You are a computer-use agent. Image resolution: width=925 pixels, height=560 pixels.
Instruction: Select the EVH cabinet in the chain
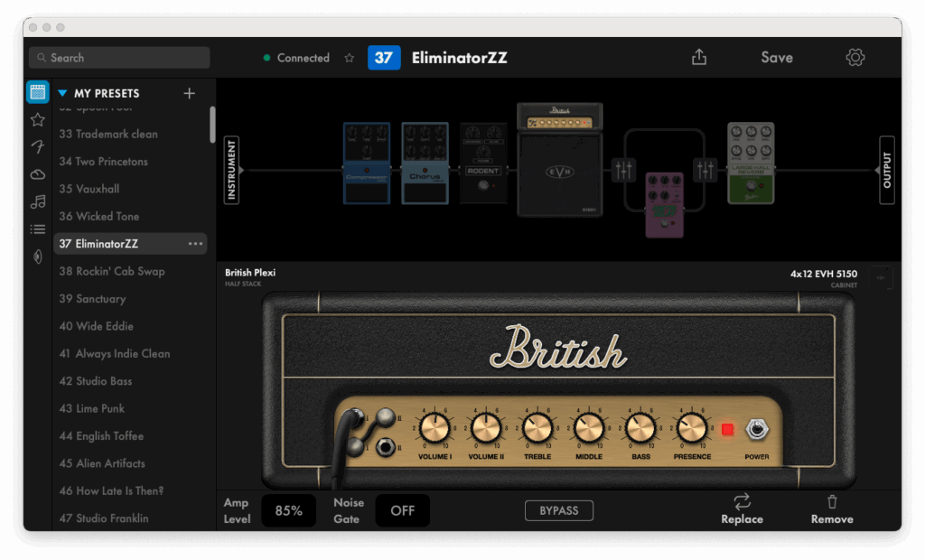(560, 173)
